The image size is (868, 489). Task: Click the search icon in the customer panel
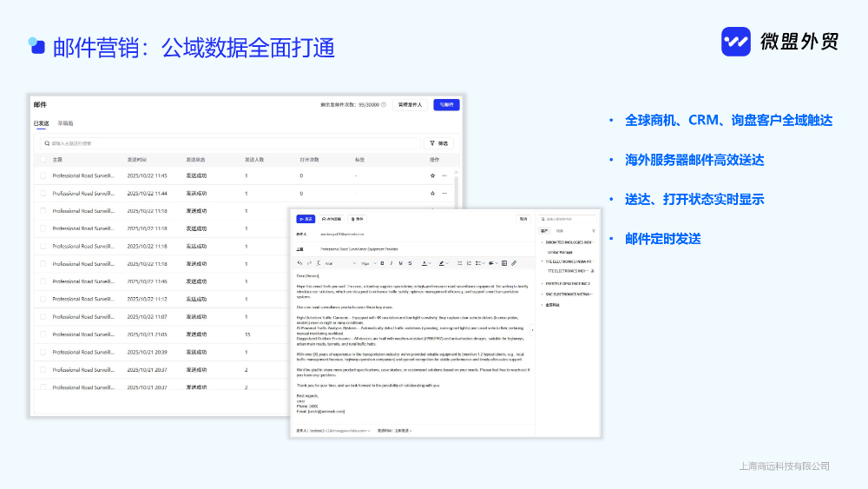point(543,219)
